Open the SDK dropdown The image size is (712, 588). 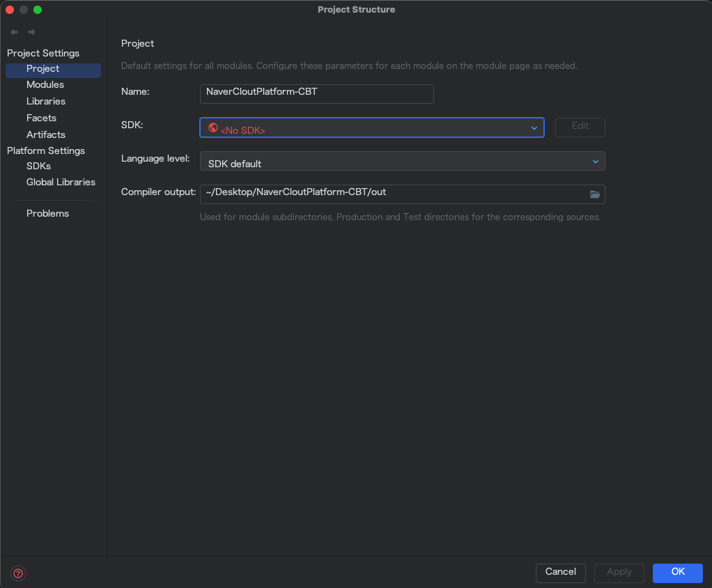[x=534, y=127]
